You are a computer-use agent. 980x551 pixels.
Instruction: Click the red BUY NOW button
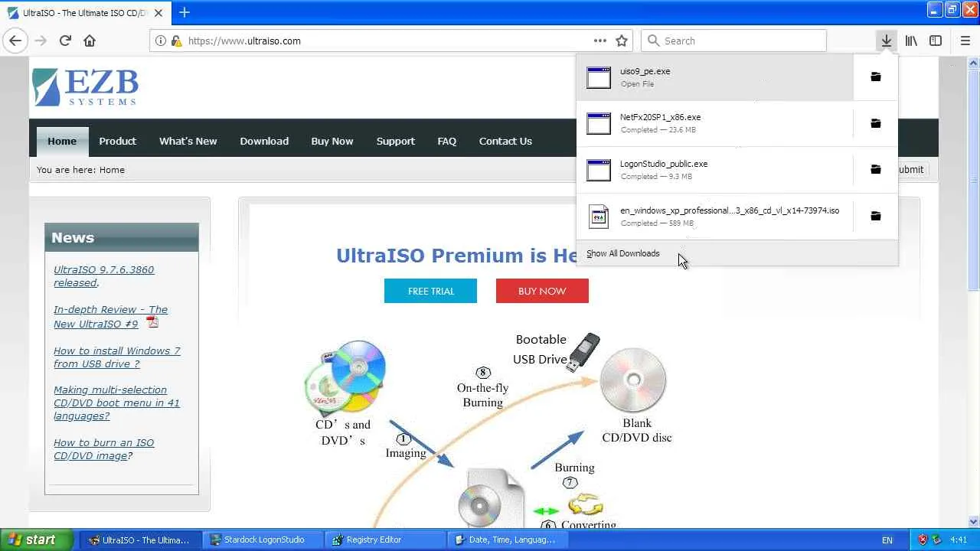(x=542, y=291)
